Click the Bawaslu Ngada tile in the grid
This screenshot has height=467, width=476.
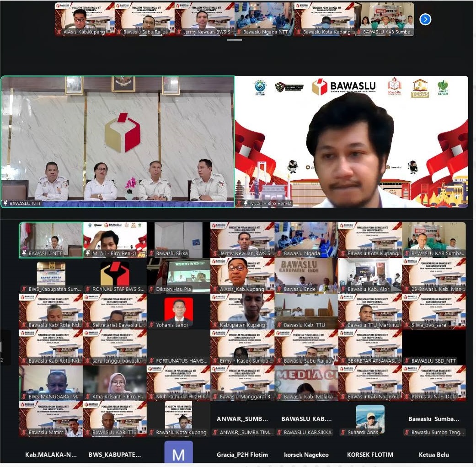click(306, 240)
